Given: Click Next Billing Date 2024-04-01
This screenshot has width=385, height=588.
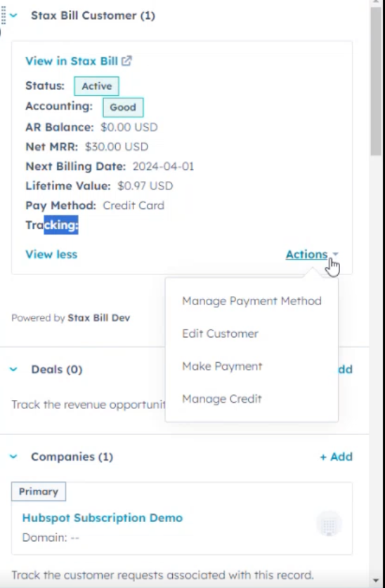Looking at the screenshot, I should (x=163, y=166).
